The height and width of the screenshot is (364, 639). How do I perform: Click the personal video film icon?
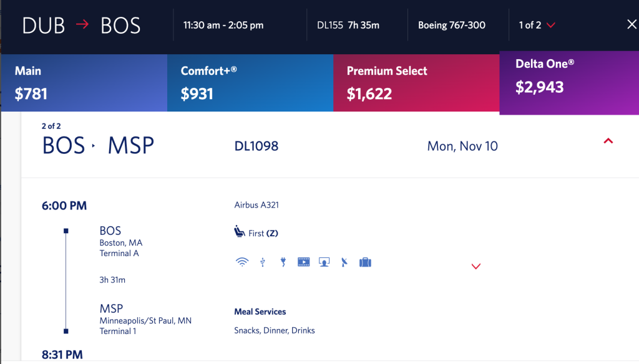[x=304, y=262]
